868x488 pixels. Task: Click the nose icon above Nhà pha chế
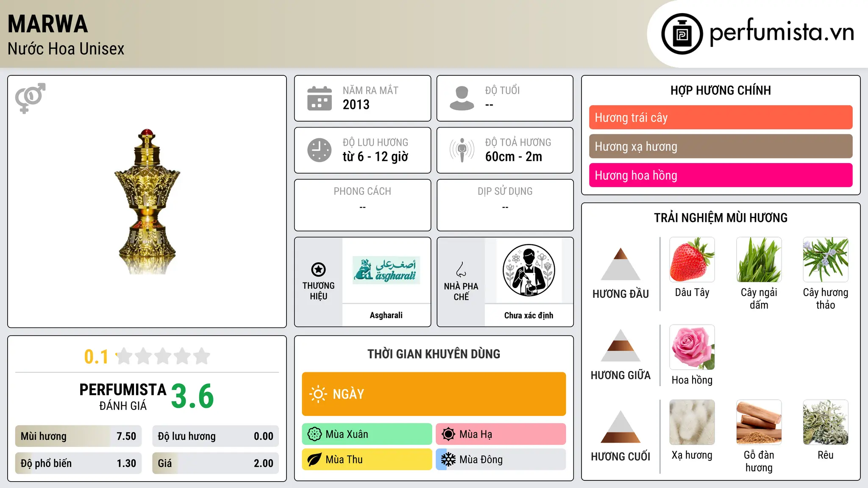point(461,269)
